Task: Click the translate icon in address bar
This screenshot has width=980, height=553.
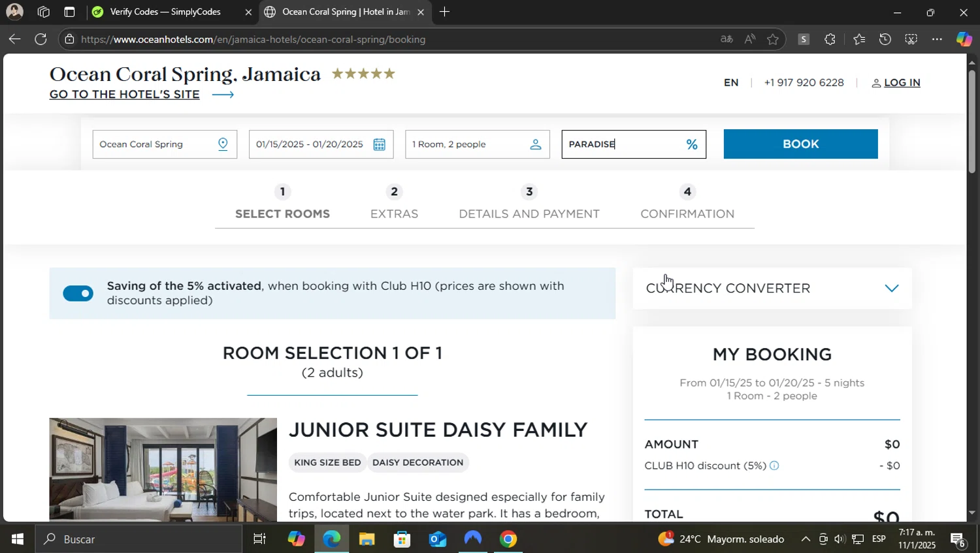Action: pos(727,39)
